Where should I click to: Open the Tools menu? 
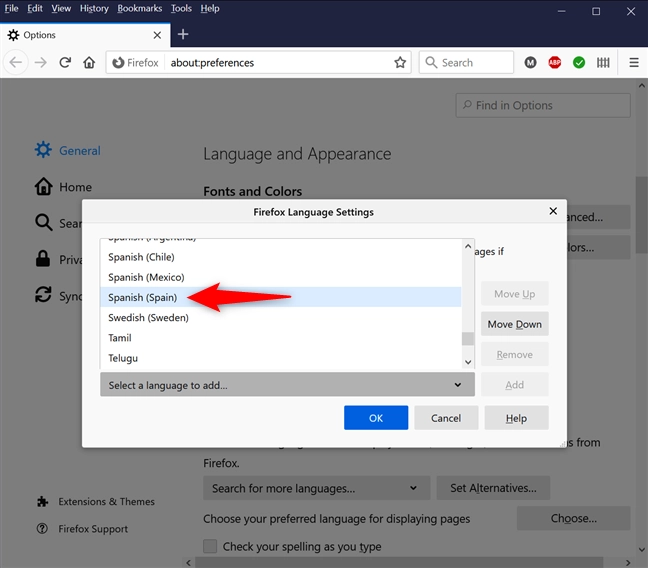pos(181,8)
